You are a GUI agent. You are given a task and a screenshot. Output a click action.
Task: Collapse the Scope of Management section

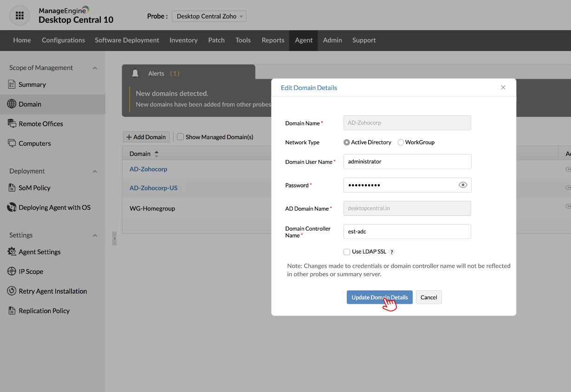[x=95, y=68]
